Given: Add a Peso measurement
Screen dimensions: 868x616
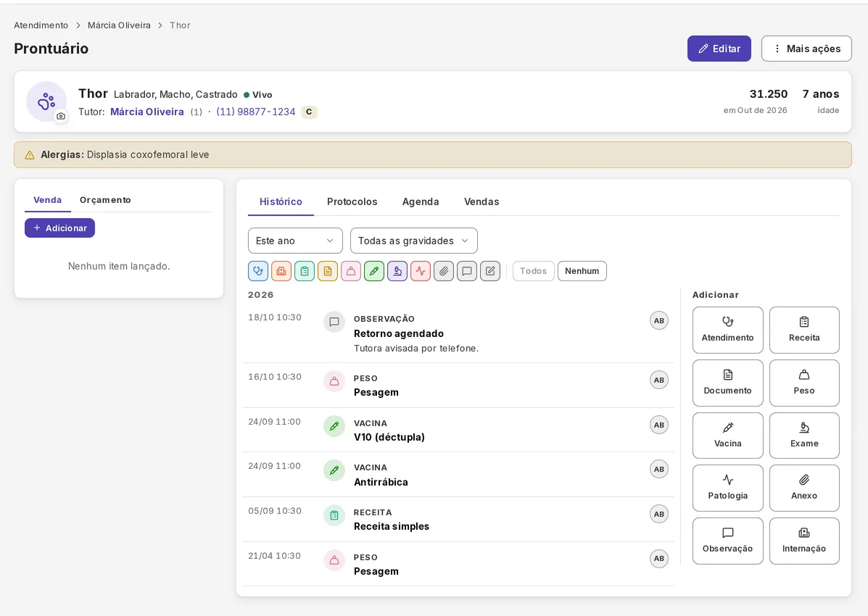Looking at the screenshot, I should pyautogui.click(x=803, y=383).
